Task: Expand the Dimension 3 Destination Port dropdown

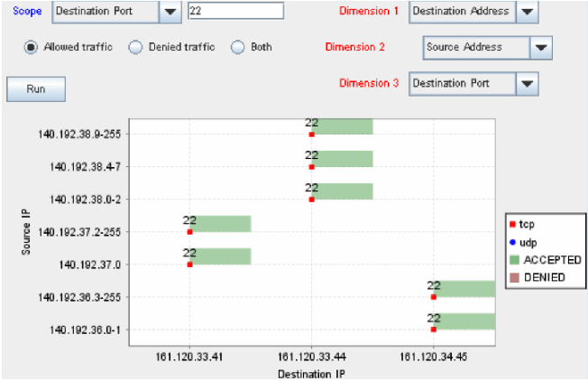Action: [x=528, y=83]
